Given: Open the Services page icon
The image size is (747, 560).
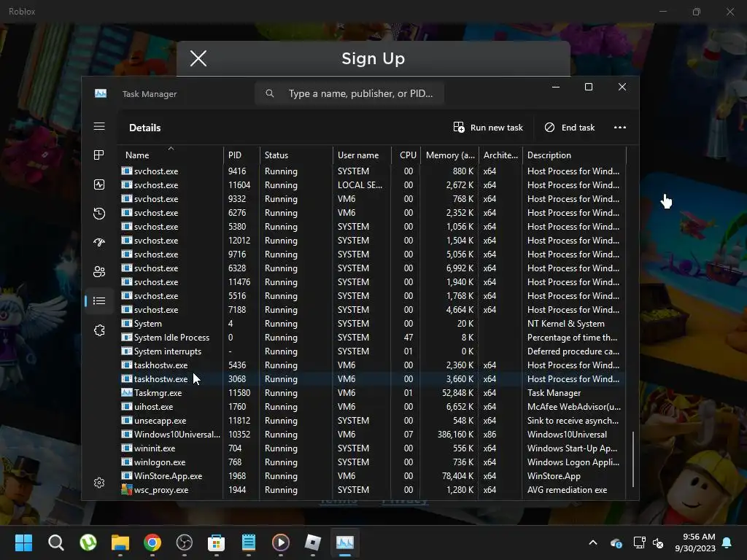Looking at the screenshot, I should pyautogui.click(x=99, y=330).
